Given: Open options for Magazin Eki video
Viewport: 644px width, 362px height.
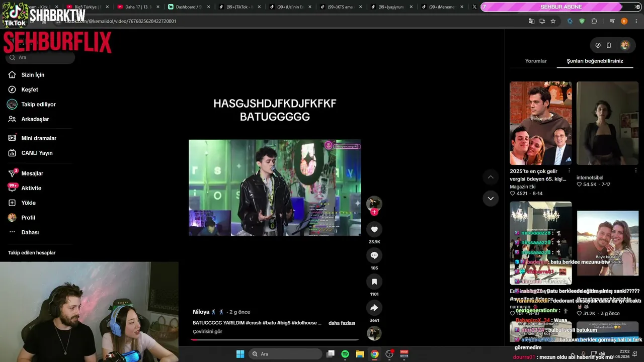Looking at the screenshot, I should pyautogui.click(x=569, y=170).
